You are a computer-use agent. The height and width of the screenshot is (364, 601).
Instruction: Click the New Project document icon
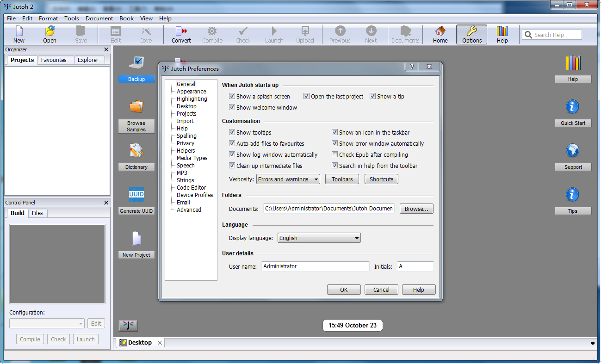click(x=136, y=239)
